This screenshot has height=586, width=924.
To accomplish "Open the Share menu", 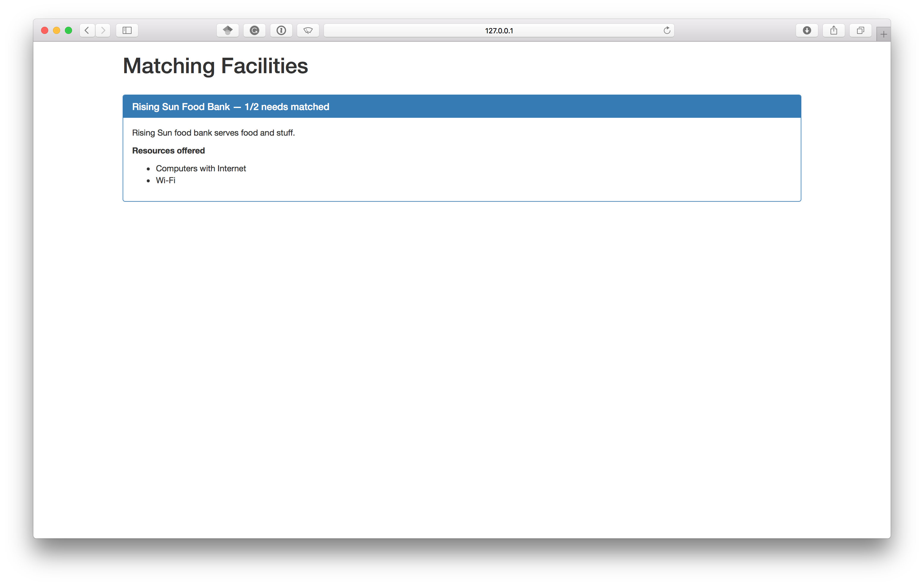I will pyautogui.click(x=834, y=30).
